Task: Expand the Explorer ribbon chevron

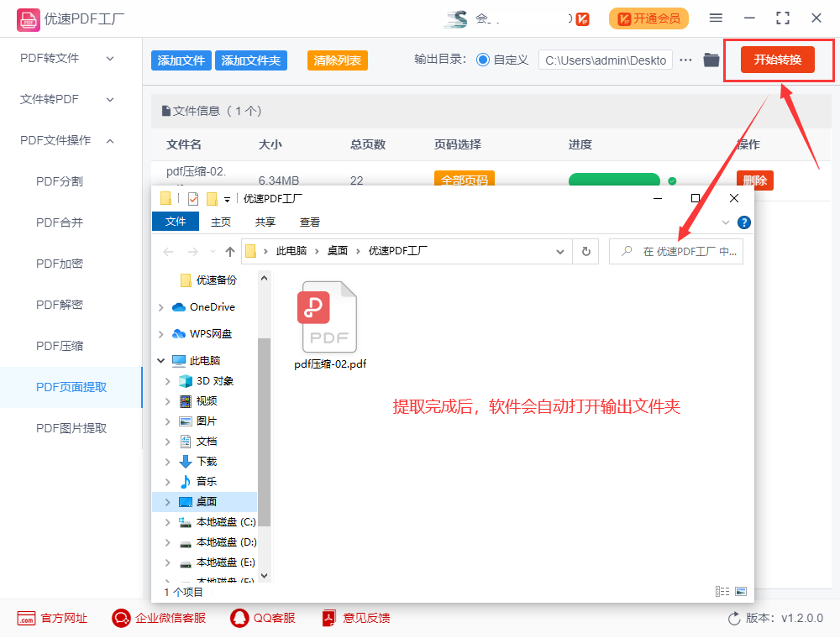Action: tap(726, 222)
